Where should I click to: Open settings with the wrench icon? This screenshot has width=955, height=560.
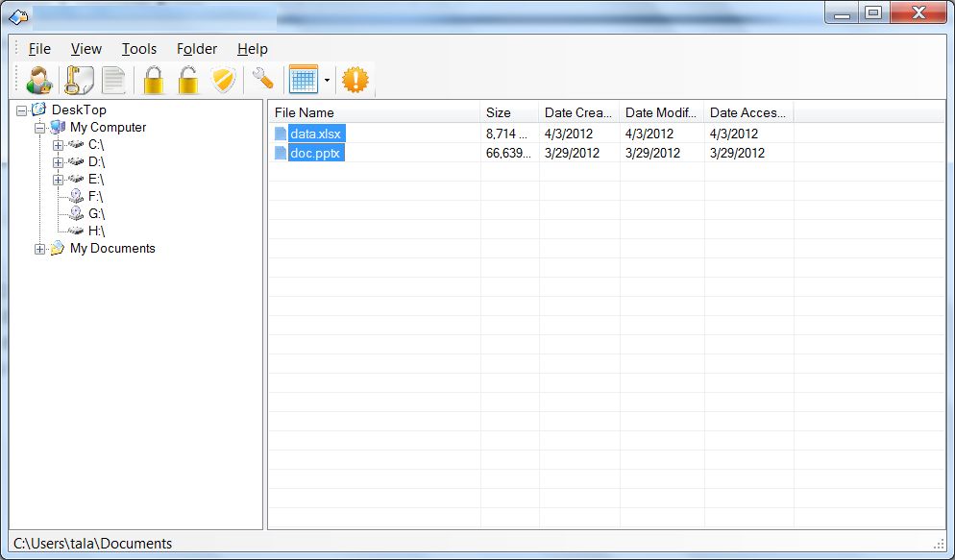pyautogui.click(x=261, y=80)
